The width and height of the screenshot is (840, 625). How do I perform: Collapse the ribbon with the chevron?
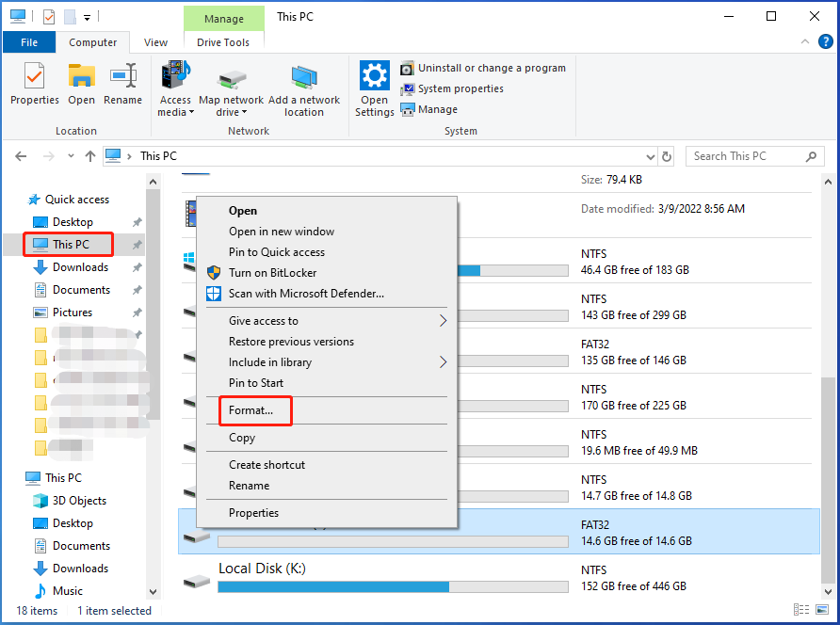click(x=804, y=41)
